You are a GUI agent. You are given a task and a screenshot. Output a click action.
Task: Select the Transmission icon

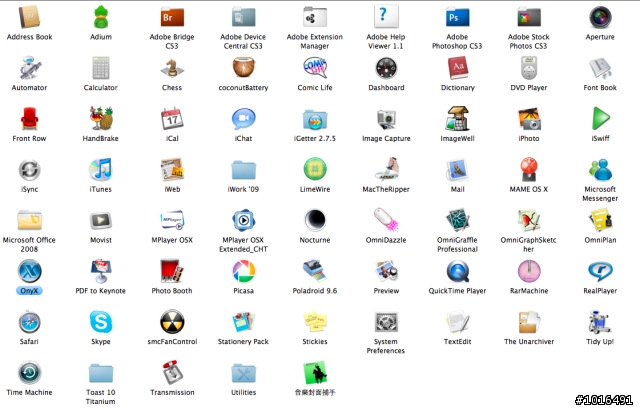(x=171, y=373)
